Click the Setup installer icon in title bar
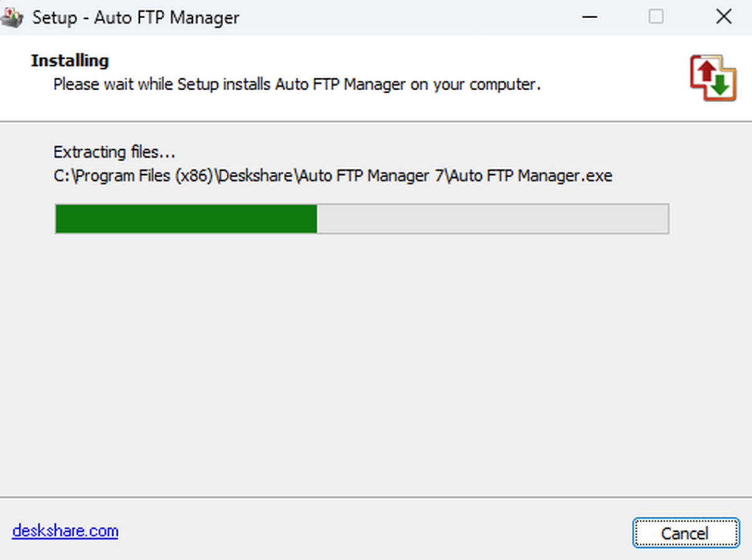Image resolution: width=752 pixels, height=560 pixels. (x=11, y=17)
